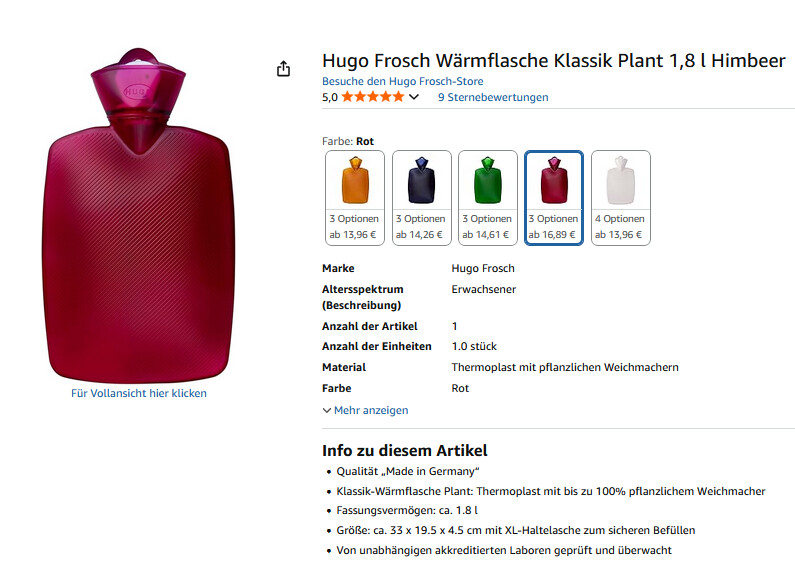The height and width of the screenshot is (569, 795).
Task: Click the share icon beside product image
Action: click(283, 68)
